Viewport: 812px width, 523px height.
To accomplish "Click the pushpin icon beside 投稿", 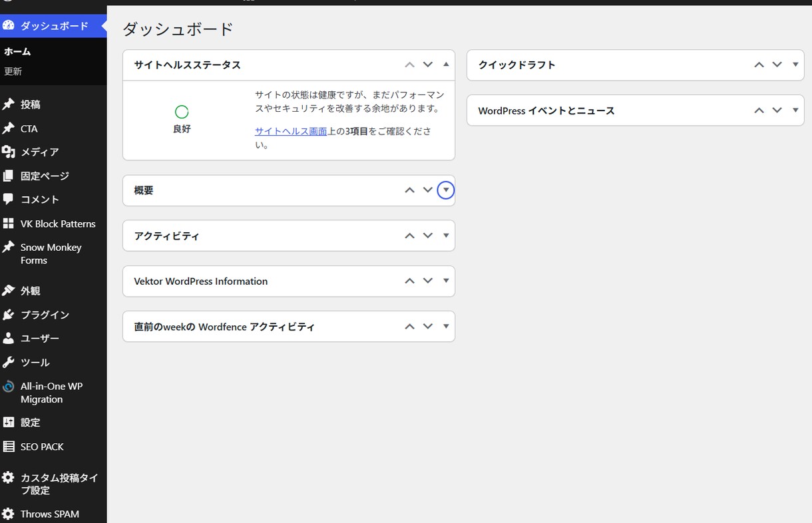I will click(8, 104).
